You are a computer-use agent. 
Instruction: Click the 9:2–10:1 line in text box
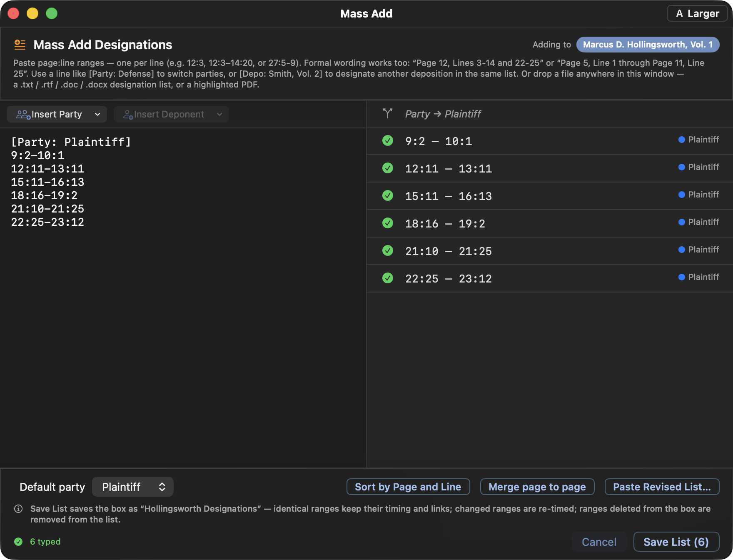[x=37, y=155]
